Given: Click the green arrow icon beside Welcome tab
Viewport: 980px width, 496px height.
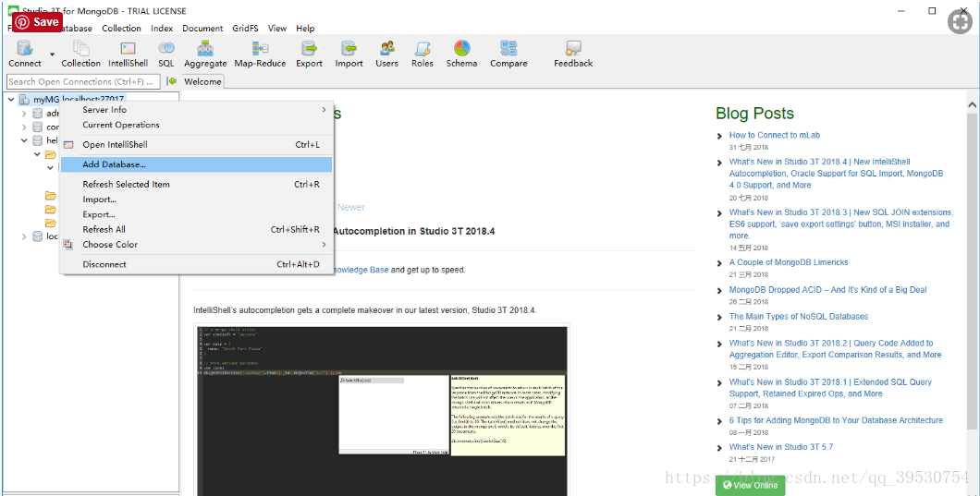Looking at the screenshot, I should (172, 81).
